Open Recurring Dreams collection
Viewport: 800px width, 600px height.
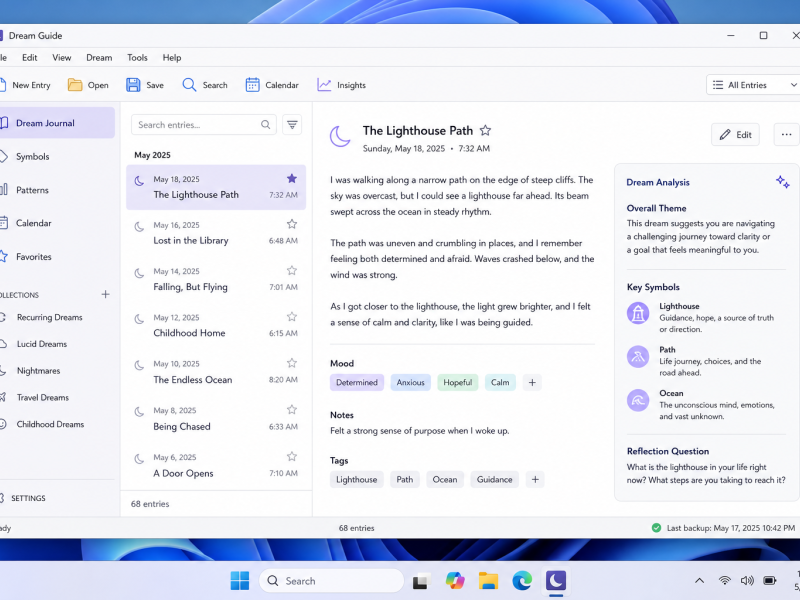pyautogui.click(x=49, y=317)
